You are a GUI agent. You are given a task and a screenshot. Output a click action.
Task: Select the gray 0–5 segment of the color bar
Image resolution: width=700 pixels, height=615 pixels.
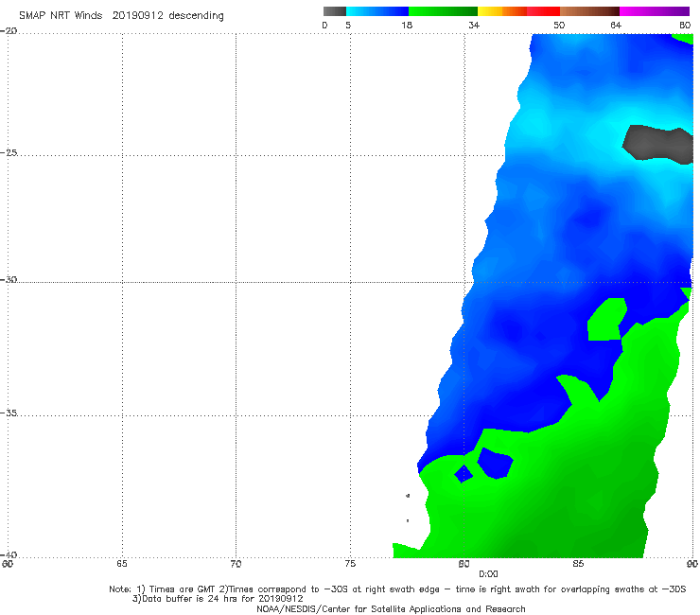point(335,11)
